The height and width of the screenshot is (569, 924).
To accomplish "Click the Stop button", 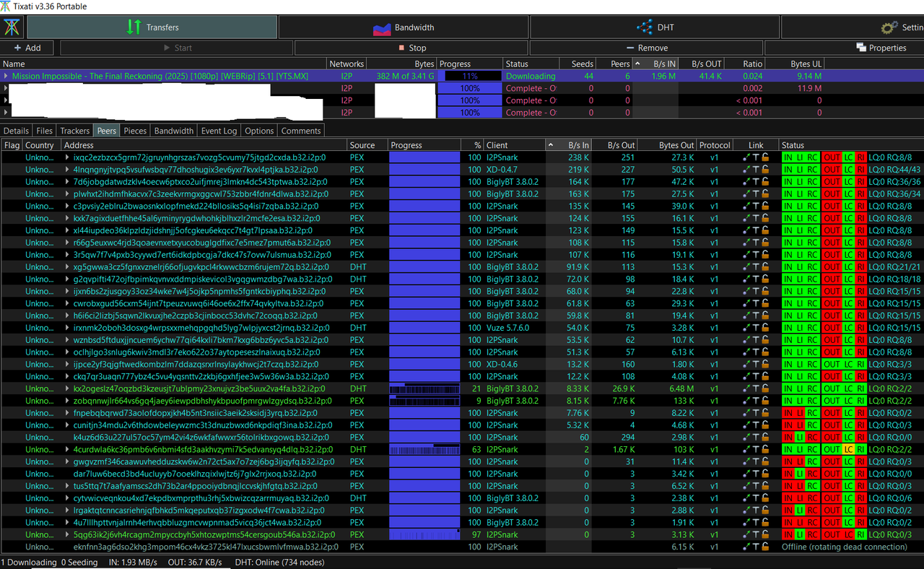I will click(411, 48).
